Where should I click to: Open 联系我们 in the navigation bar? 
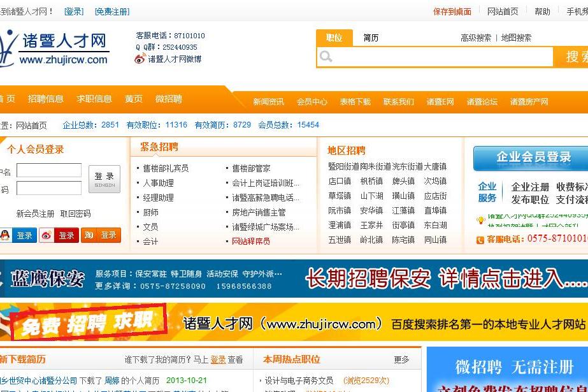399,101
